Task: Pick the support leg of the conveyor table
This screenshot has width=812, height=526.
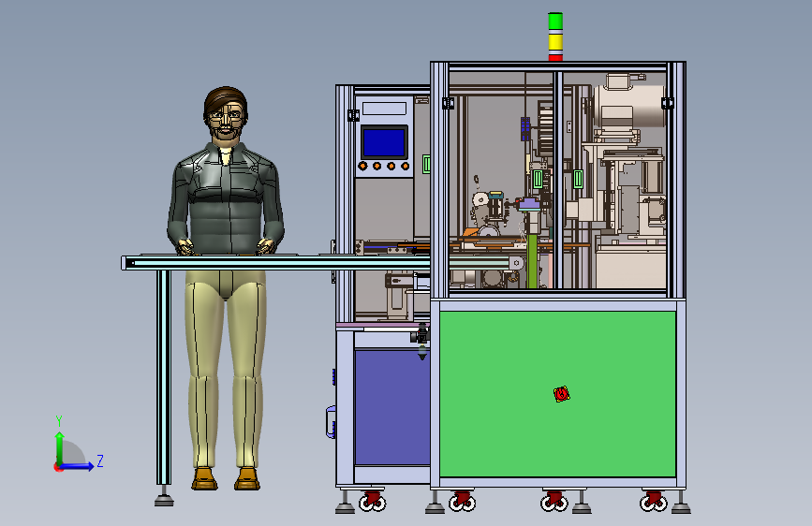Action: point(164,377)
